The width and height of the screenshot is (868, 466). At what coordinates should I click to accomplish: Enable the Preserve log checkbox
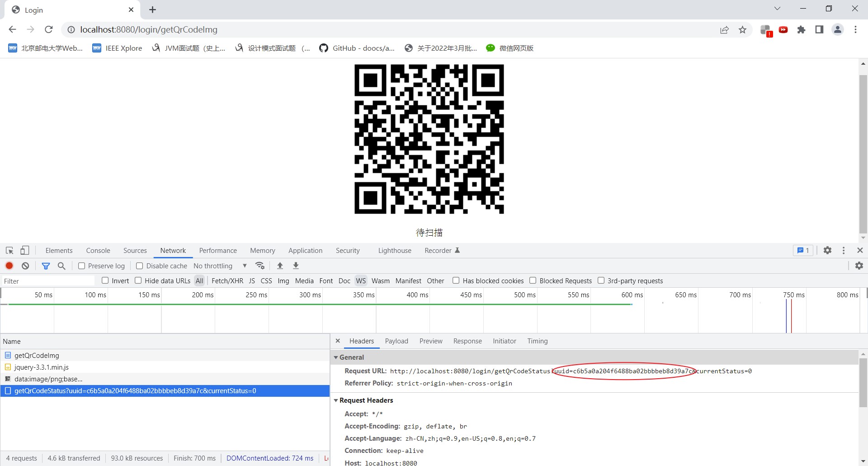click(x=82, y=266)
